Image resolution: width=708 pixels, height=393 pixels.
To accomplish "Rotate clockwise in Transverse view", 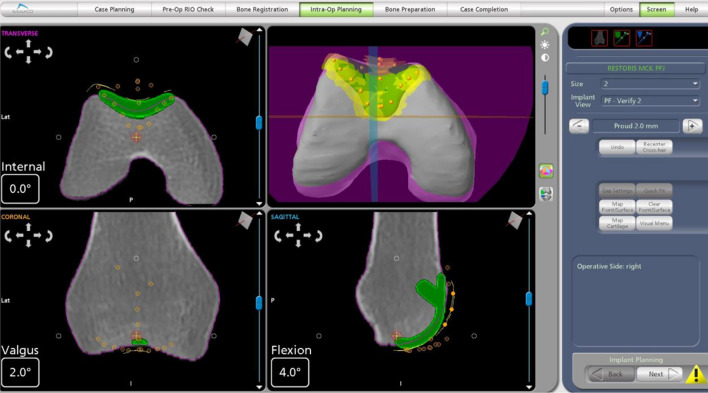I will pos(49,52).
